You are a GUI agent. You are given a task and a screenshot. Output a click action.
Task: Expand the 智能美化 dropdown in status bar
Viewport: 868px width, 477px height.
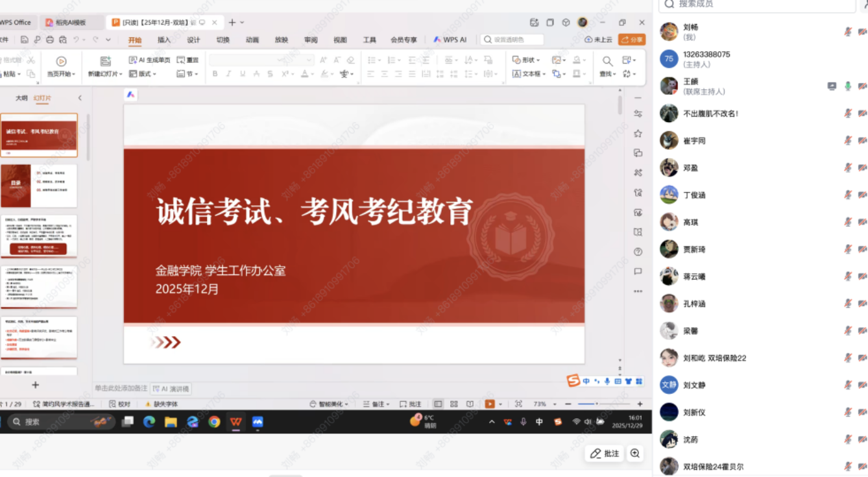tap(330, 404)
